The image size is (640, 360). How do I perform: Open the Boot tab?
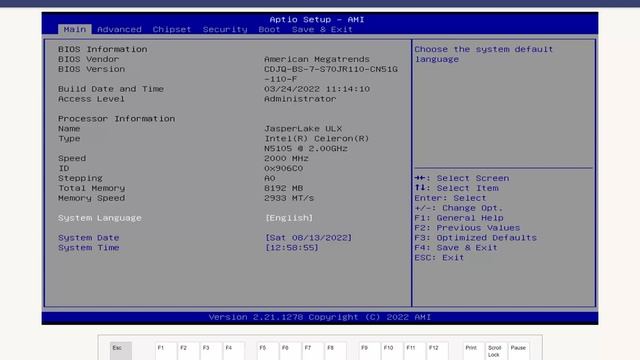click(269, 29)
